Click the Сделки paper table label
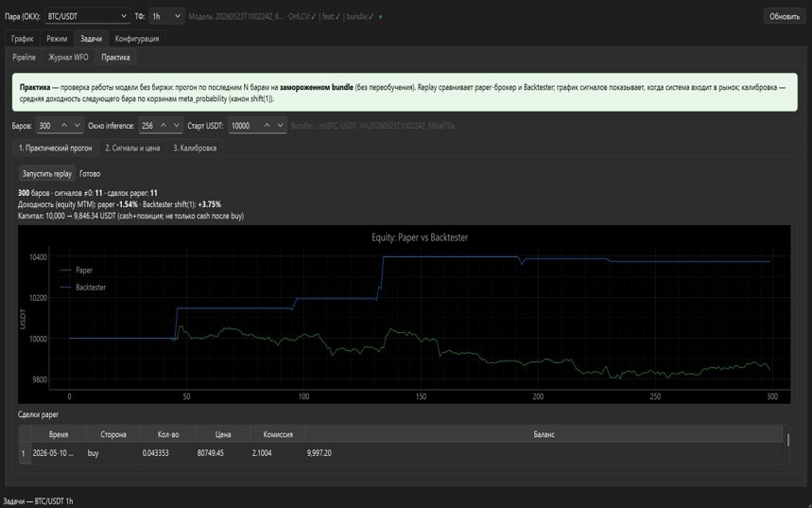 click(x=39, y=414)
